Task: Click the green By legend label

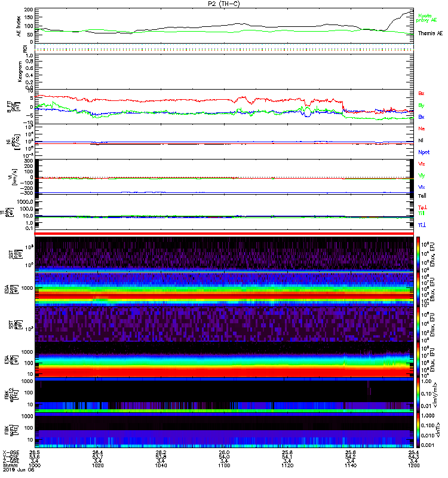Action: [421, 106]
